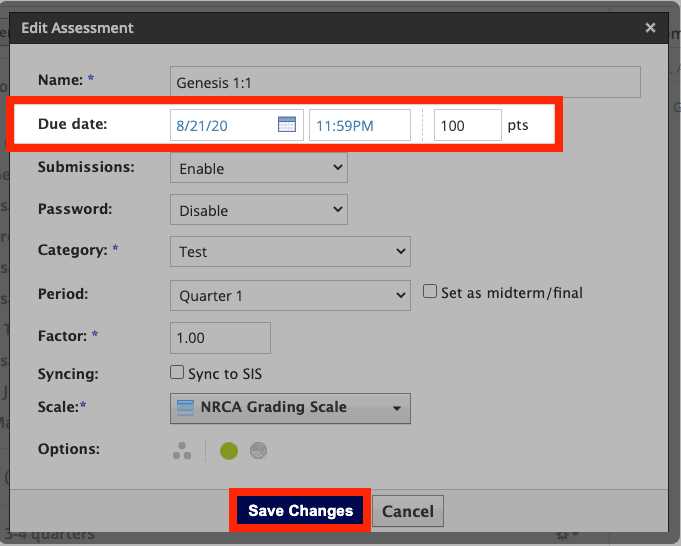The image size is (681, 546).
Task: Enable the Sync to SIS checkbox
Action: pos(177,372)
